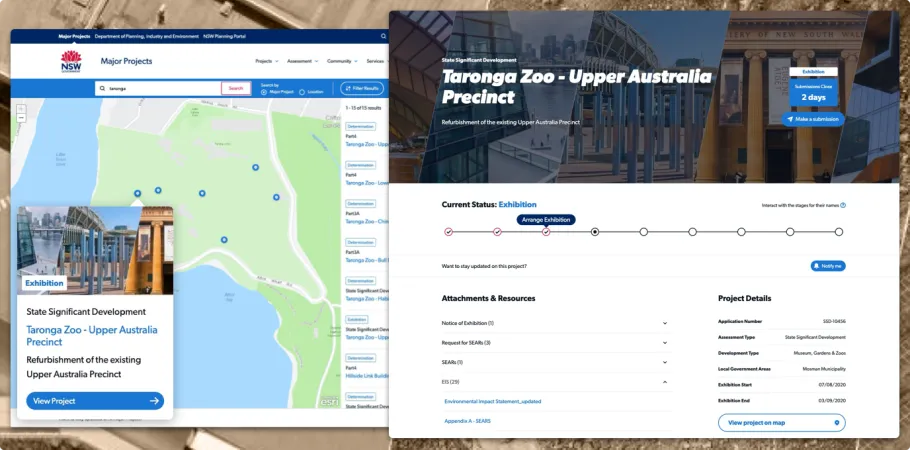Viewport: 910px width, 450px height.
Task: Select the Location search radio button
Action: (302, 92)
